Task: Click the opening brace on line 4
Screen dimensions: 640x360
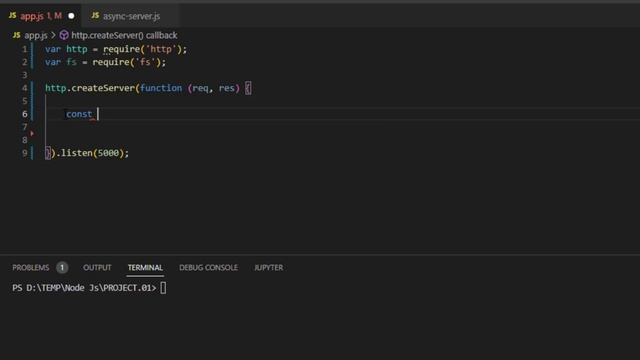Action: (248, 88)
